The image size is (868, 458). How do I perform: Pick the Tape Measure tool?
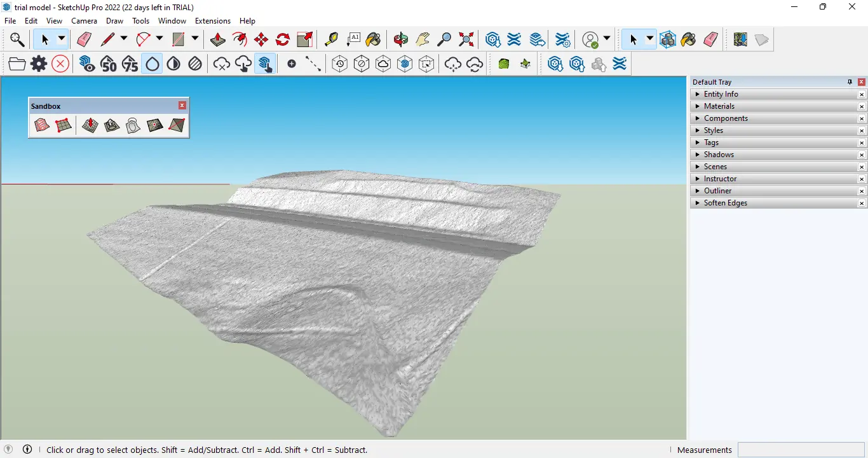point(331,39)
